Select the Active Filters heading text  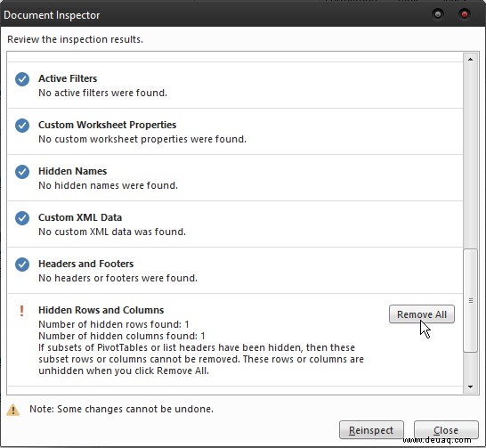(68, 78)
